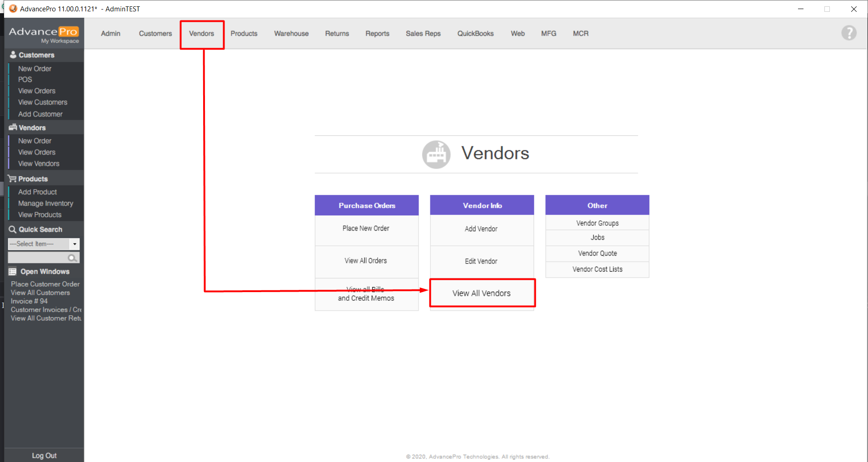Click Log Out at sidebar bottom
The width and height of the screenshot is (868, 462).
[44, 456]
